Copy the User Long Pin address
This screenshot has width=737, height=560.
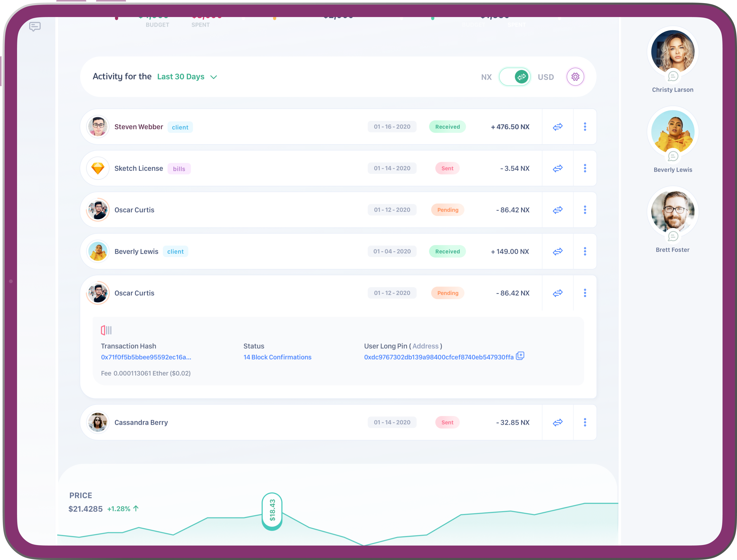520,356
